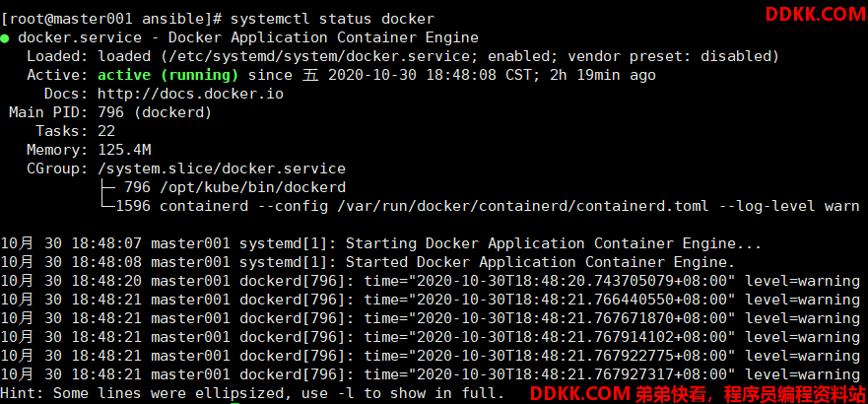Click the 18:48:20 dockerd warning log line

(x=431, y=281)
